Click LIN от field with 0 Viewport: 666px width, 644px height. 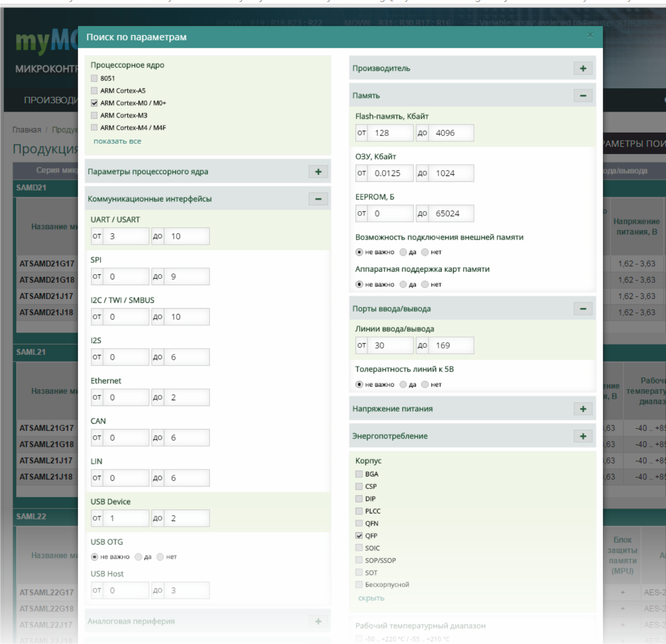pos(126,478)
